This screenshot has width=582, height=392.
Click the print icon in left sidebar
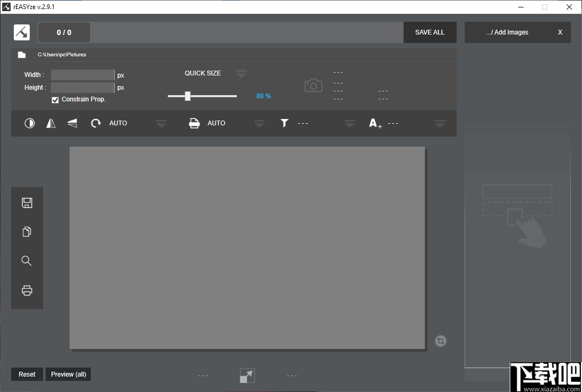pos(27,290)
